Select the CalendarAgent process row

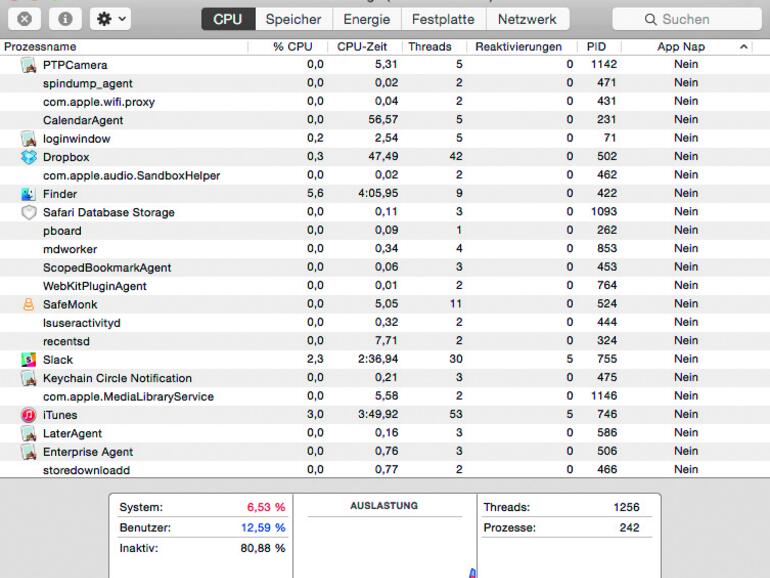[385, 120]
